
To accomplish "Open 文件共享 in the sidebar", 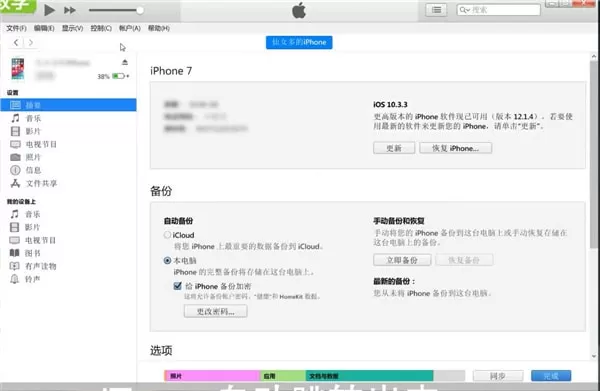I will 41,183.
